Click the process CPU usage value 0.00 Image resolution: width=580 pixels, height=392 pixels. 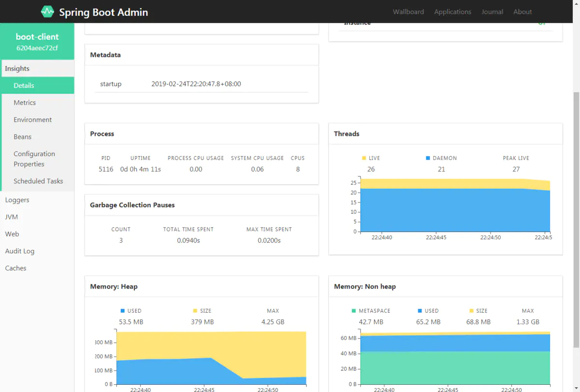pos(196,169)
